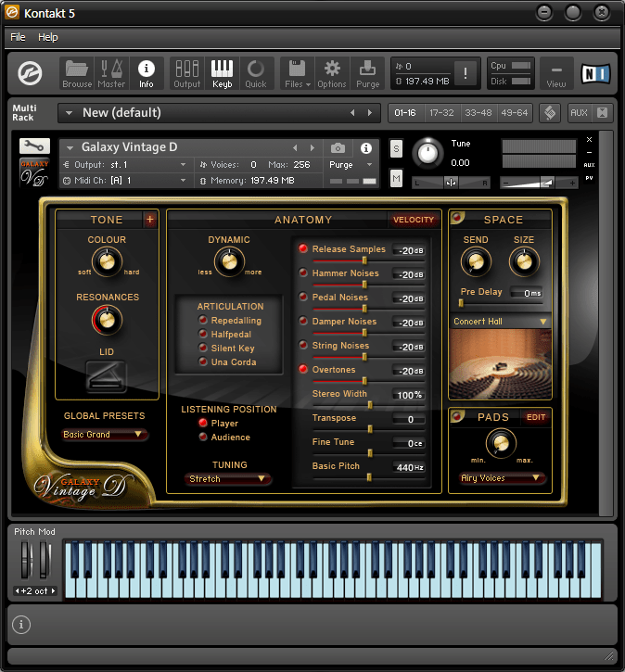Select previous instrument preset arrow
This screenshot has width=625, height=672.
click(295, 148)
